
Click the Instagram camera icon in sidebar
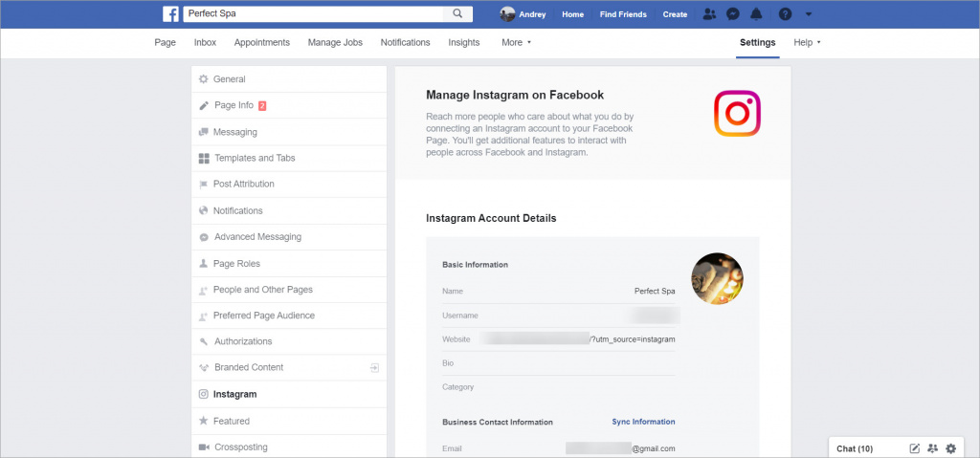coord(203,394)
